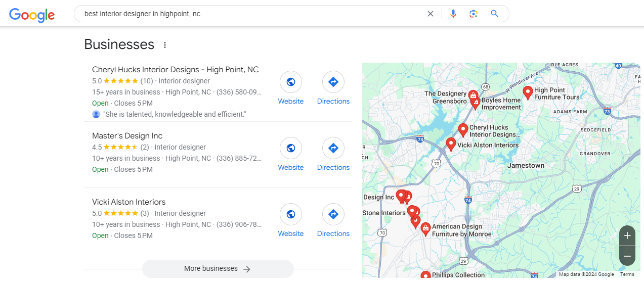This screenshot has height=285, width=644.
Task: Get directions icon for Cheryl Hucks Interior Designs
Action: click(x=333, y=82)
